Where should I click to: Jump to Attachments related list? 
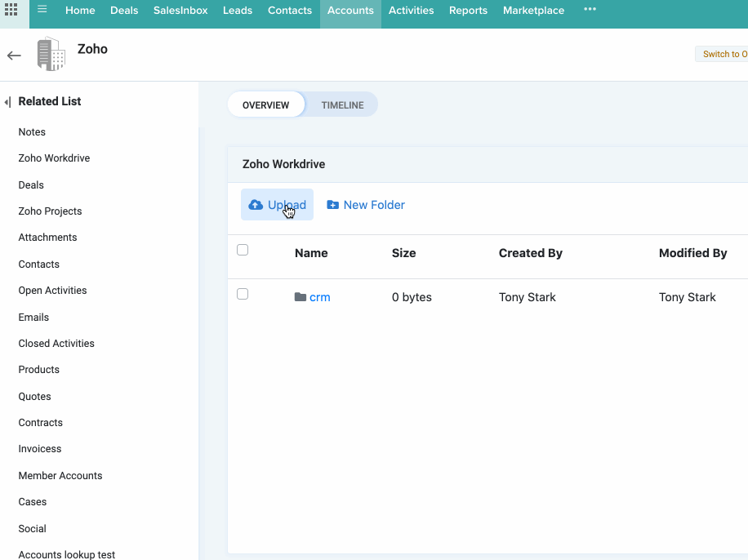[47, 238]
